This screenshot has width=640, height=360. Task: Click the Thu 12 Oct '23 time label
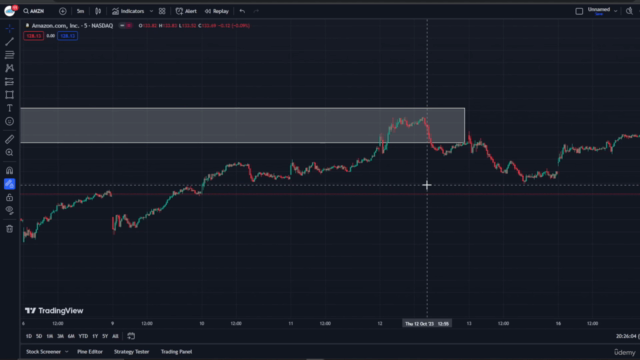click(427, 324)
